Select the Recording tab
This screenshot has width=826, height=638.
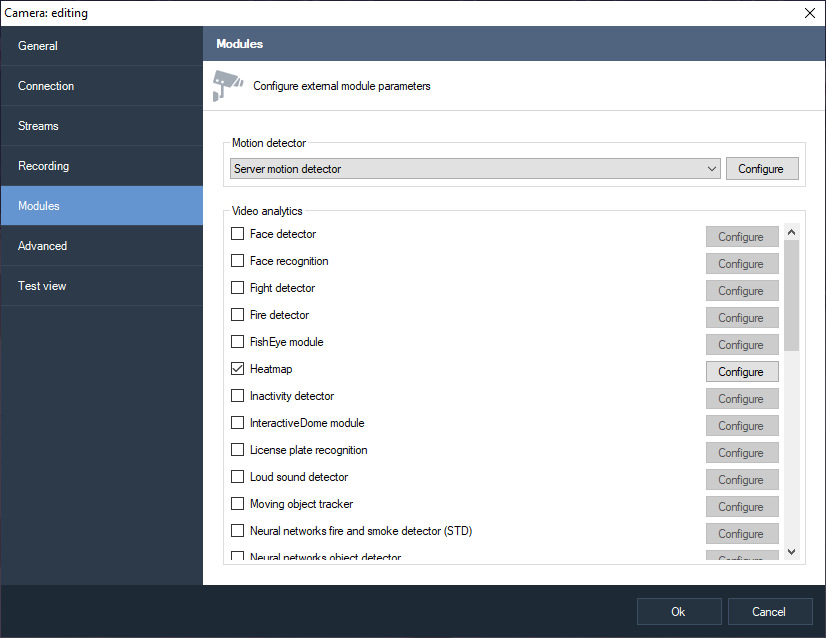pos(43,166)
